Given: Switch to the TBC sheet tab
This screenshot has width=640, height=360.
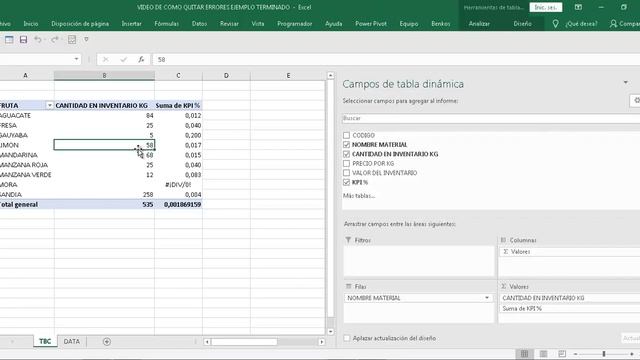Looking at the screenshot, I should click(45, 341).
